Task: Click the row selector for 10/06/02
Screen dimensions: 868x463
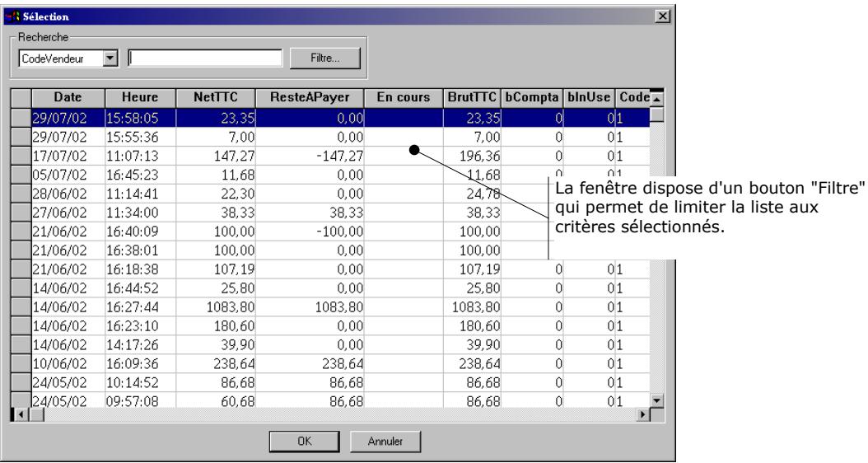Action: tap(21, 363)
